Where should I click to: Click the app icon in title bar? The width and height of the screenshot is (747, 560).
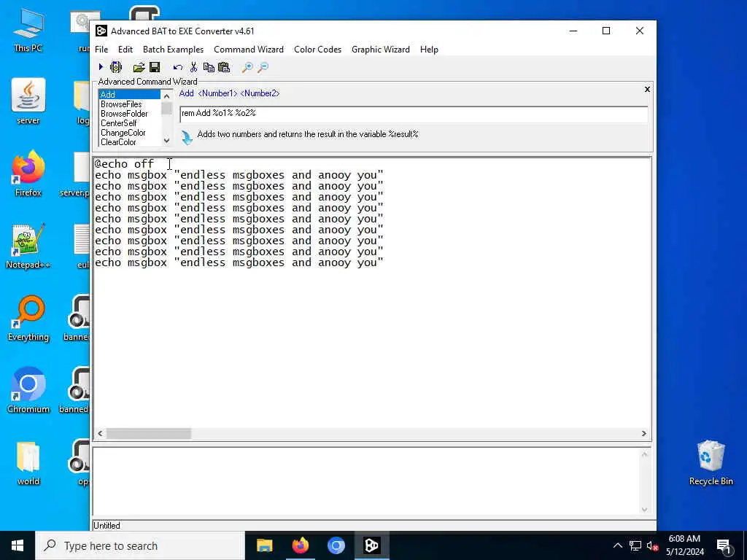click(x=101, y=31)
